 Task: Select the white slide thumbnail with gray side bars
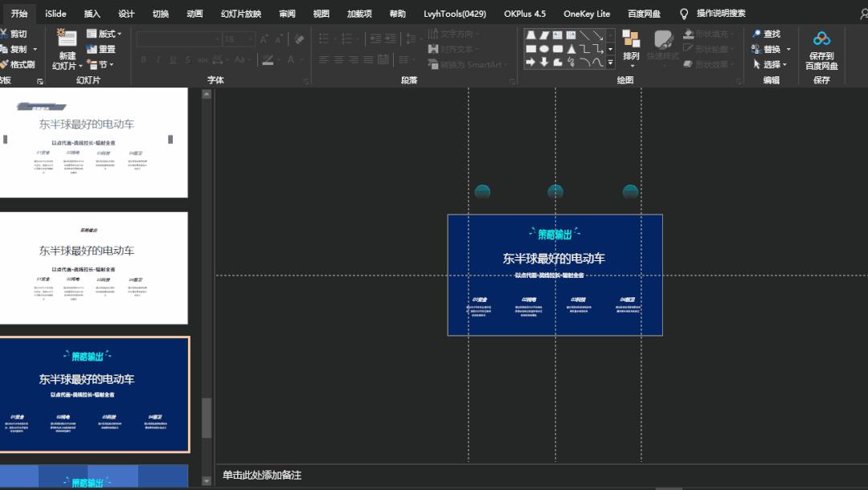click(93, 142)
